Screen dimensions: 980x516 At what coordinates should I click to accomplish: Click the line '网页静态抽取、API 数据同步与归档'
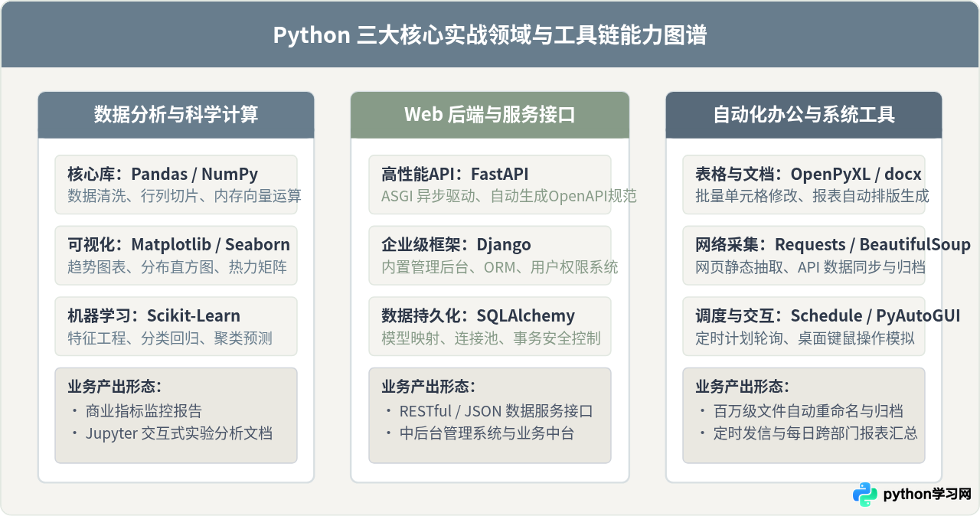810,267
